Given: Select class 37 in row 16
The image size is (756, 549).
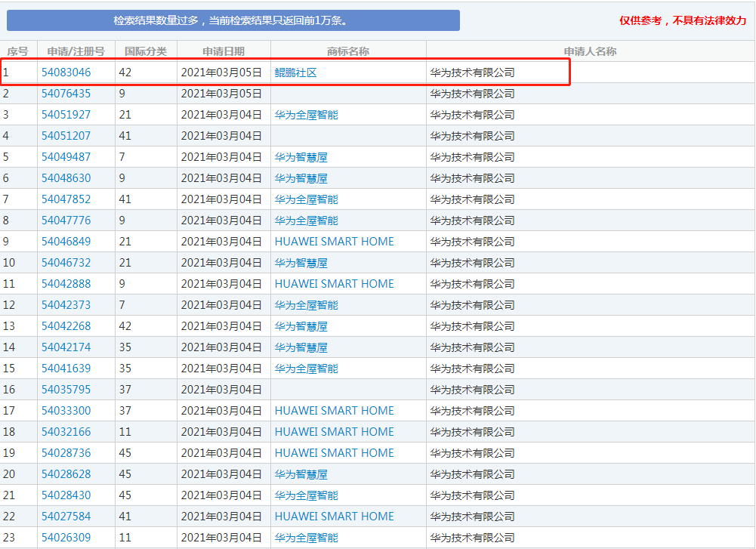Looking at the screenshot, I should point(125,390).
